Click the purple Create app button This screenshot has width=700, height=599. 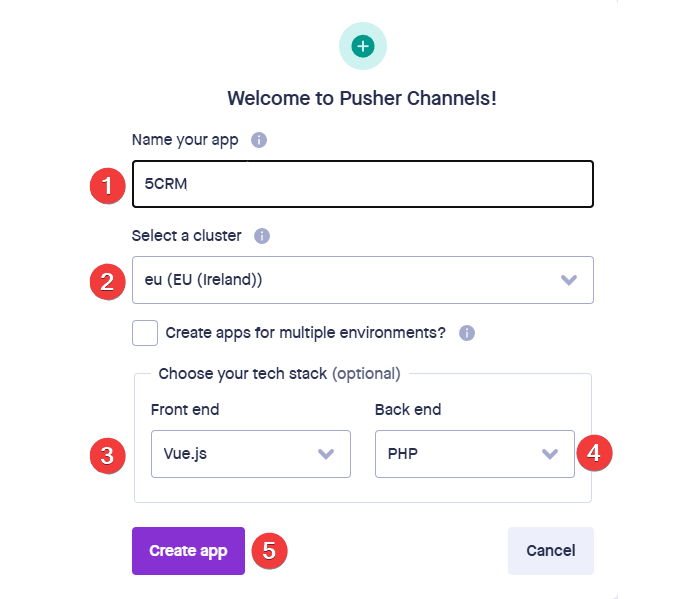coord(188,551)
